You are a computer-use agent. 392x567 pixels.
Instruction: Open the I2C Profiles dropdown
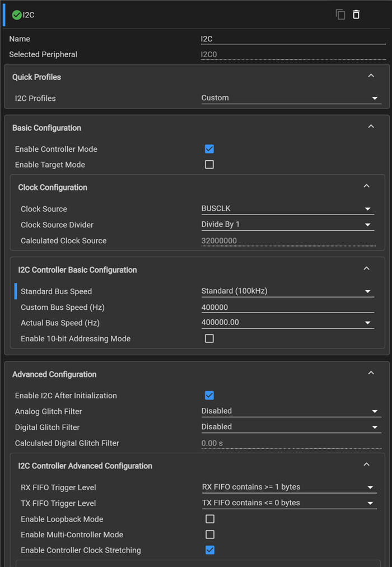(x=291, y=98)
